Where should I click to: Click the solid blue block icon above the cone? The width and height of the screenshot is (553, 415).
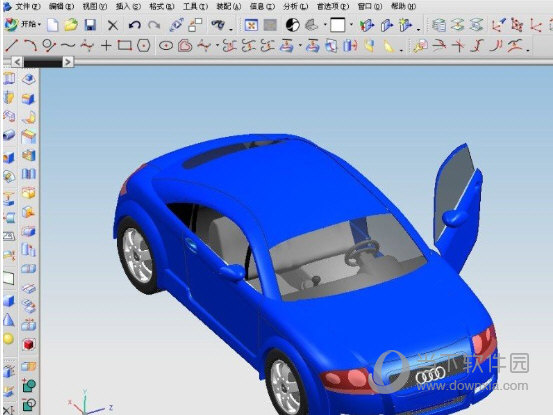point(9,301)
